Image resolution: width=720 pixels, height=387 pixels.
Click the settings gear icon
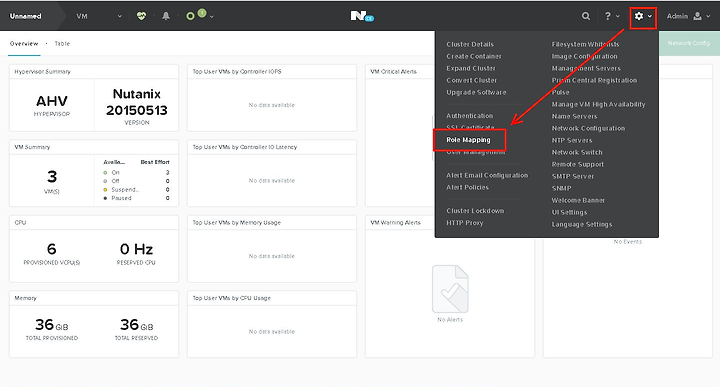click(x=639, y=16)
